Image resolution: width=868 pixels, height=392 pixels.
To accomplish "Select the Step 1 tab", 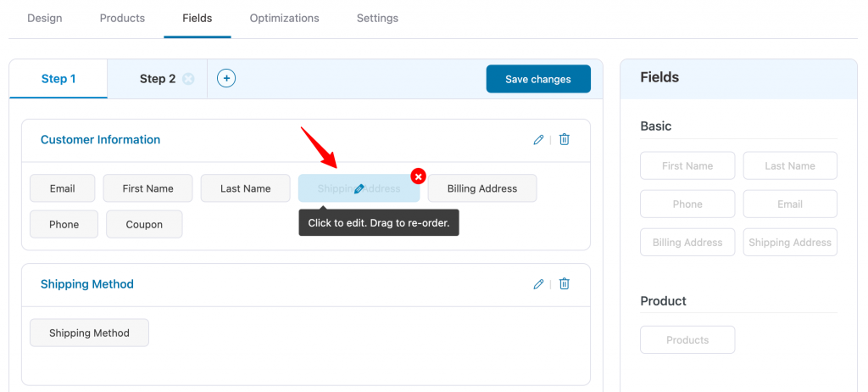I will [58, 79].
